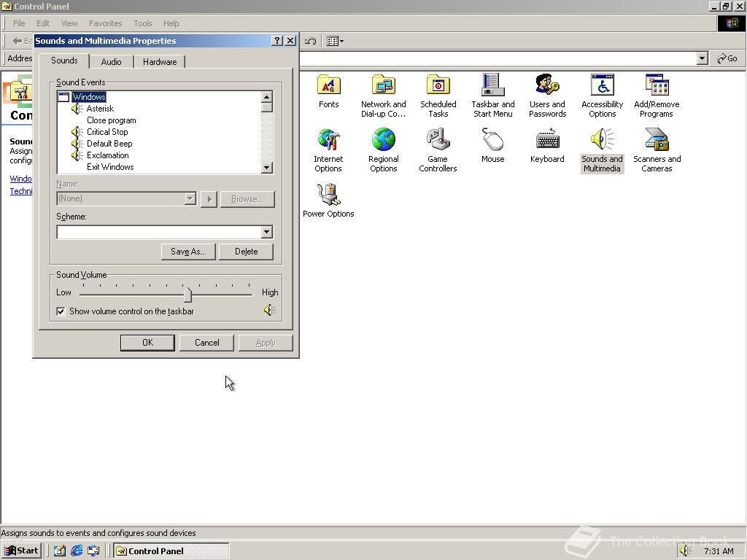Select the Critical Stop sound event
747x560 pixels.
pyautogui.click(x=107, y=132)
